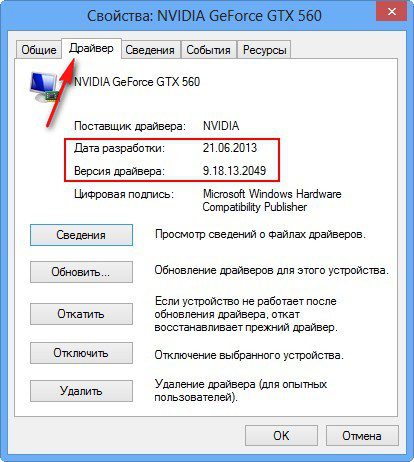This screenshot has height=462, width=414.
Task: Click the Обновить... driver button
Action: pyautogui.click(x=81, y=272)
